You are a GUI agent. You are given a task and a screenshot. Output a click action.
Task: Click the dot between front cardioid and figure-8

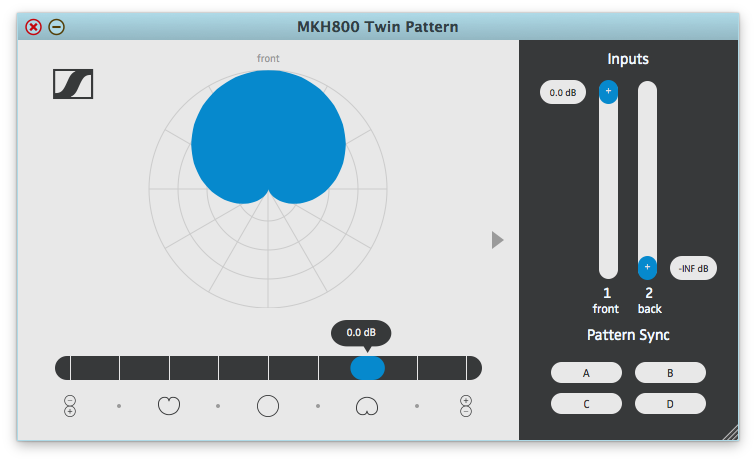pos(417,406)
